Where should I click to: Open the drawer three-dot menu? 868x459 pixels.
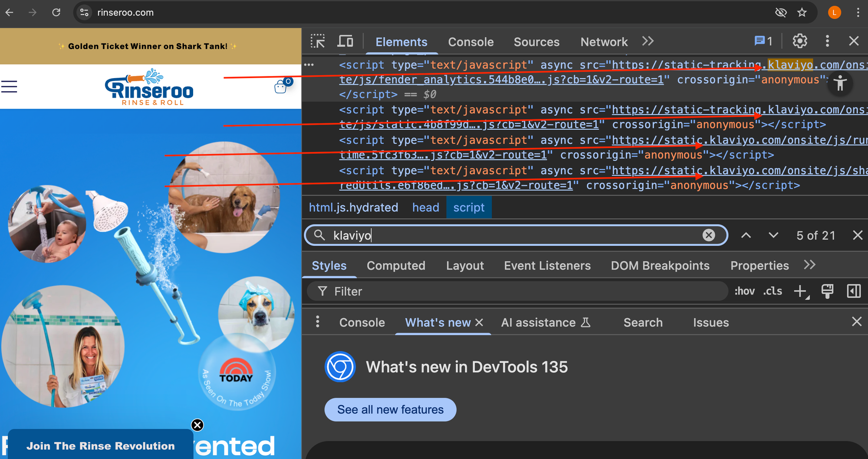click(x=318, y=322)
